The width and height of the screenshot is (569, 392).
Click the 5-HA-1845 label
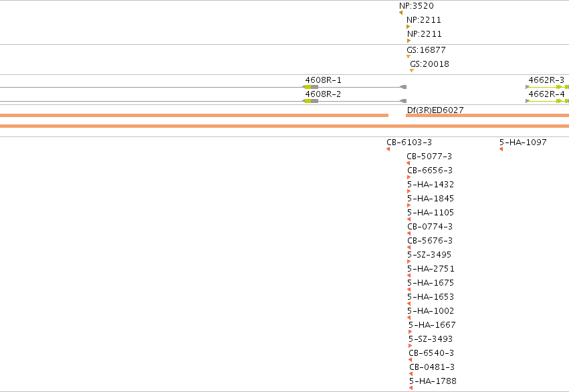tap(431, 199)
